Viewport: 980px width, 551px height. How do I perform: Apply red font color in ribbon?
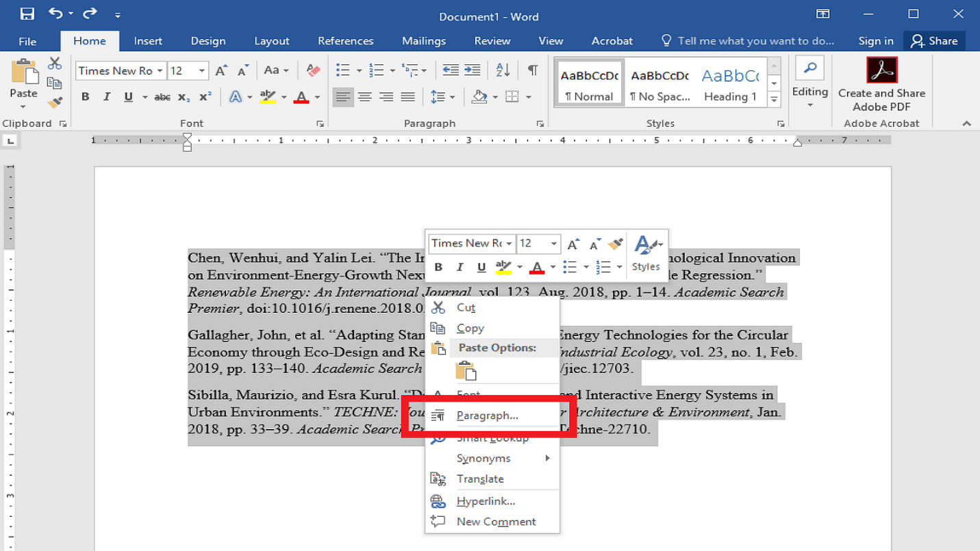pyautogui.click(x=301, y=97)
